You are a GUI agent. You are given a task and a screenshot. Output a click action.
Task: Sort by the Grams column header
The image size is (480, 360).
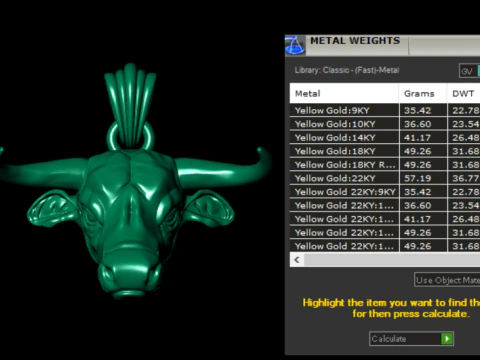point(423,93)
